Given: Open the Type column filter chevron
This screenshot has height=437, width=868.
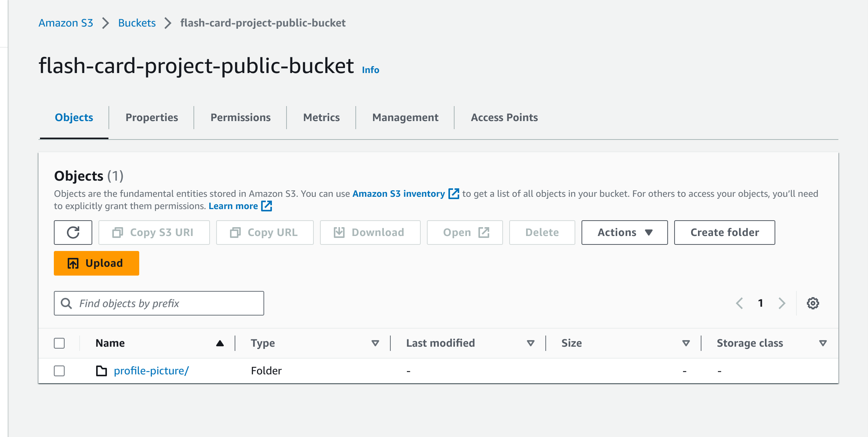Looking at the screenshot, I should [x=375, y=343].
